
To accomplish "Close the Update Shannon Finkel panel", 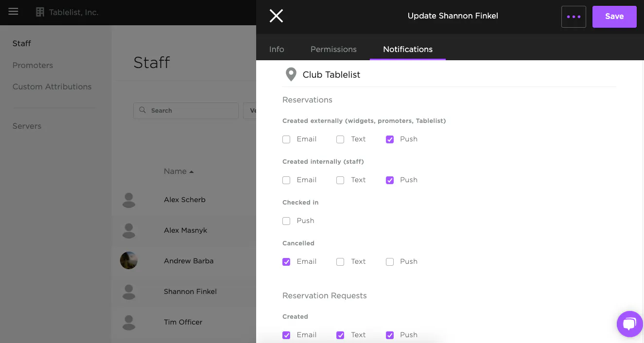I will click(276, 16).
